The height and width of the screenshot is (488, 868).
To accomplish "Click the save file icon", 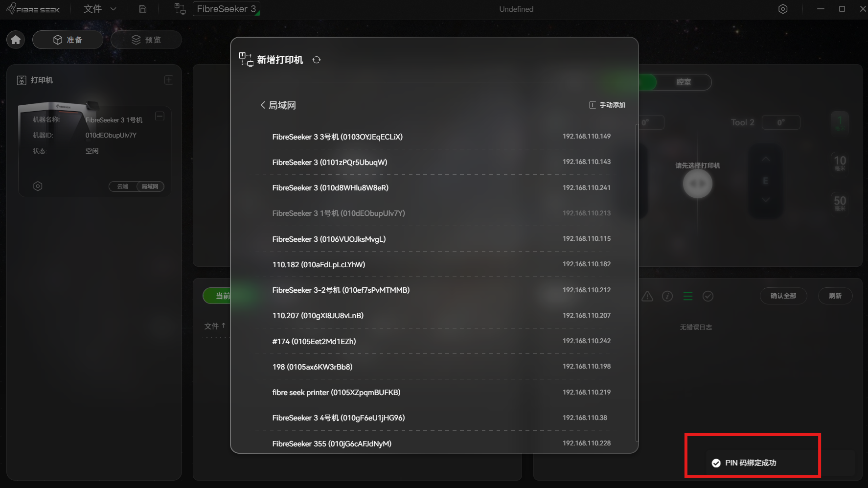I will pos(142,9).
